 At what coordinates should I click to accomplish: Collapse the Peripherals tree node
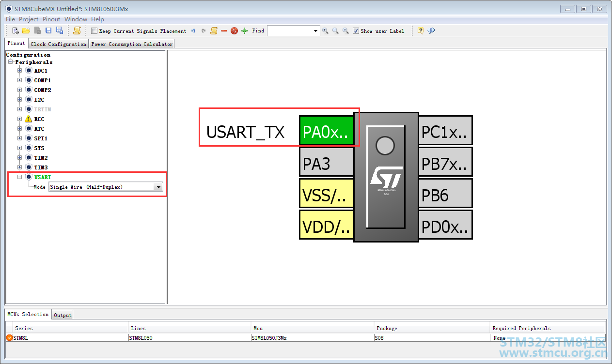point(10,61)
